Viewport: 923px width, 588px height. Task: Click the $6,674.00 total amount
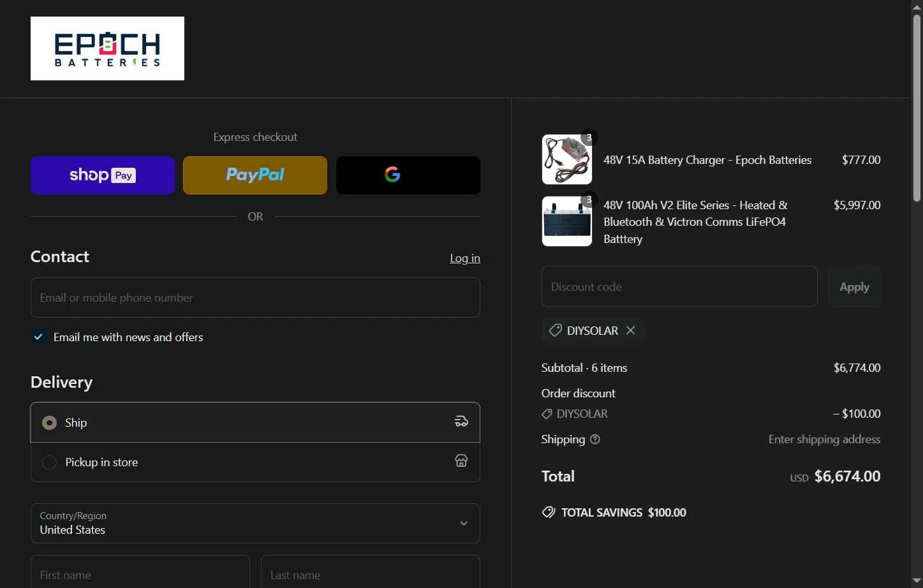click(x=847, y=476)
